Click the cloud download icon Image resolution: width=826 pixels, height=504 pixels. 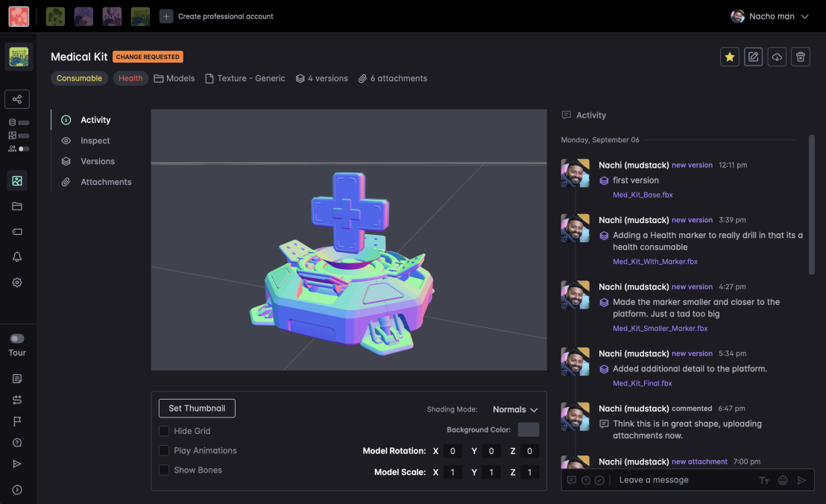coord(777,57)
